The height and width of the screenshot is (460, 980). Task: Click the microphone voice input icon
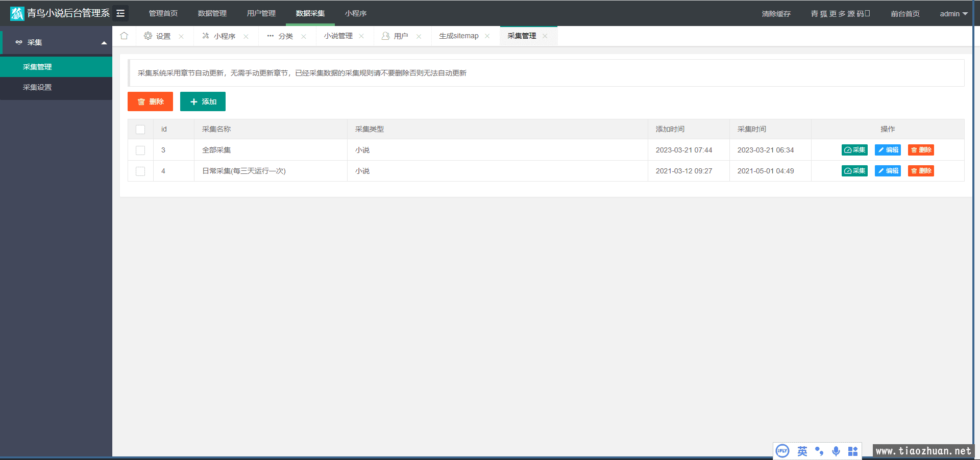(x=836, y=451)
